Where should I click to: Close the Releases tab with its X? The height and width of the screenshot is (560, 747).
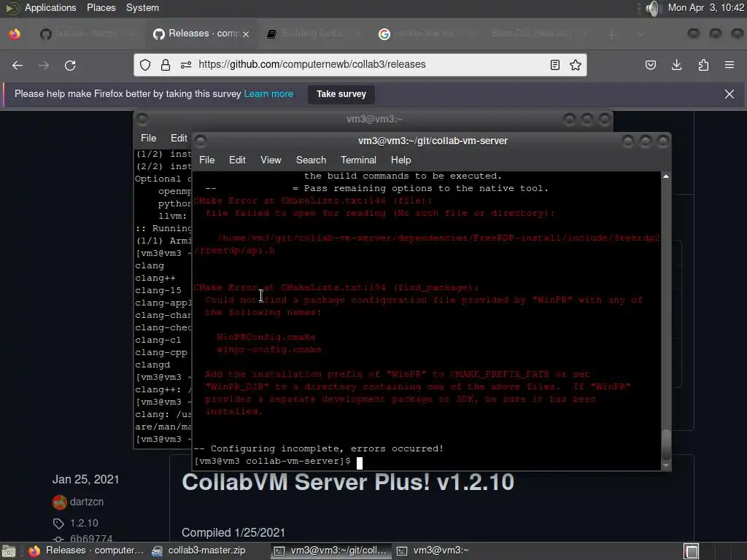point(246,34)
